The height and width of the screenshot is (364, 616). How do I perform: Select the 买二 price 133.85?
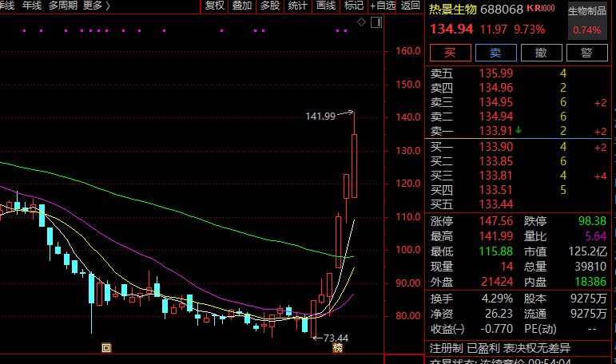pyautogui.click(x=496, y=161)
